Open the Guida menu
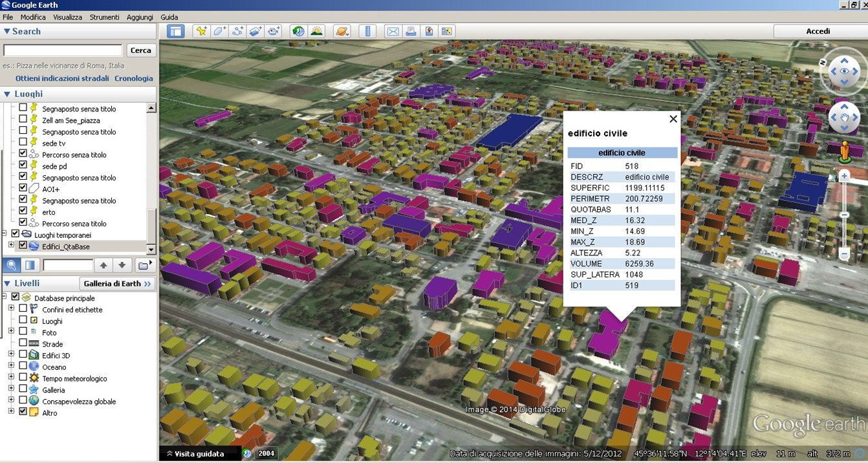The image size is (868, 463). coord(169,17)
